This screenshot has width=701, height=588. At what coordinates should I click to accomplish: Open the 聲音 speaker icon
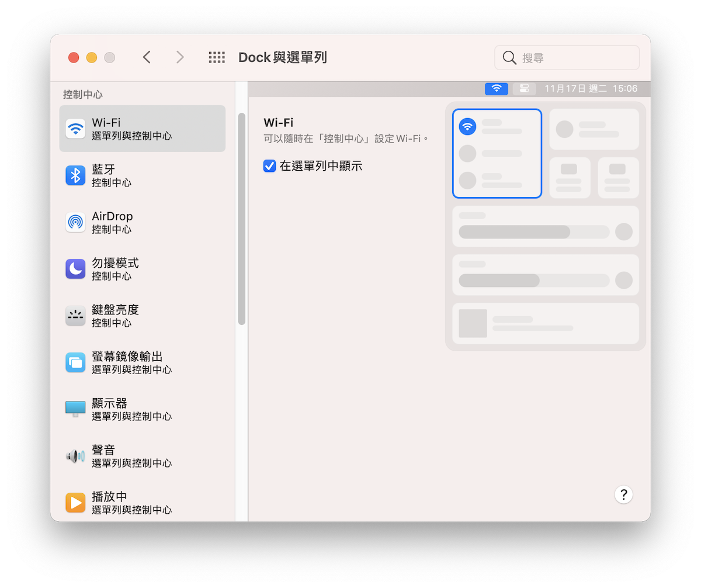click(75, 456)
